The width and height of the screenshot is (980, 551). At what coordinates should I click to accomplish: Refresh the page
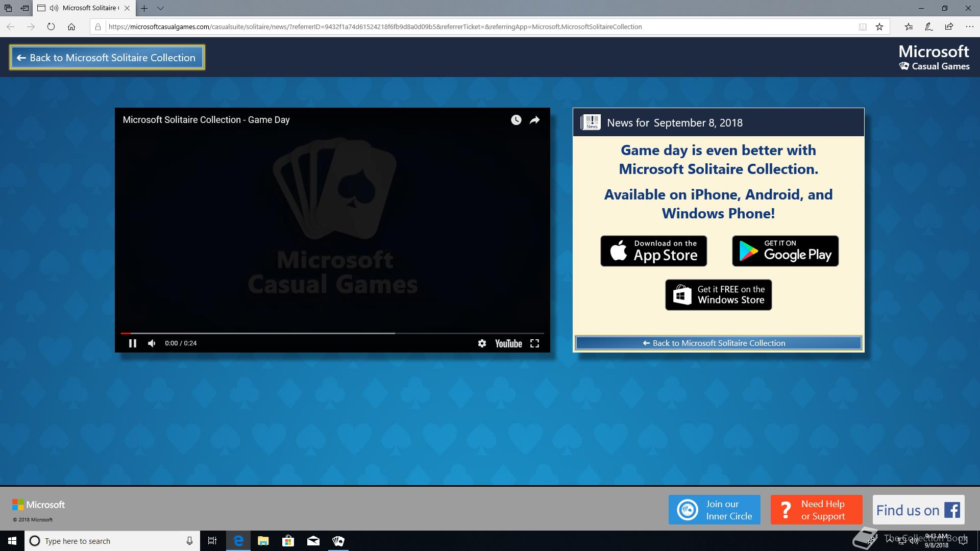[51, 27]
